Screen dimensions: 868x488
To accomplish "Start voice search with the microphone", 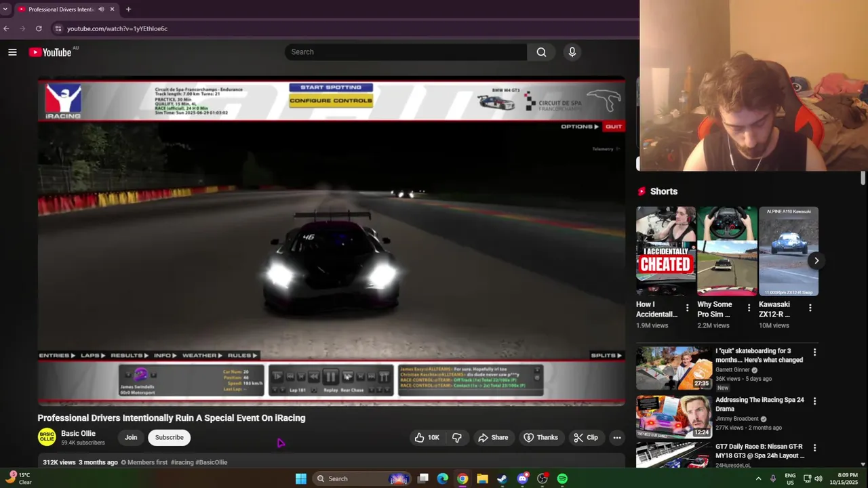I will (572, 52).
